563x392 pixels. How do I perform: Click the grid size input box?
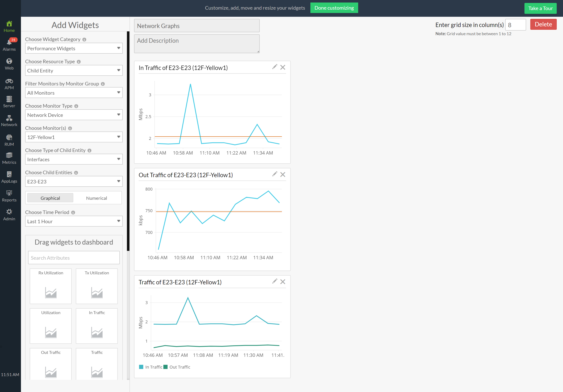coord(515,25)
